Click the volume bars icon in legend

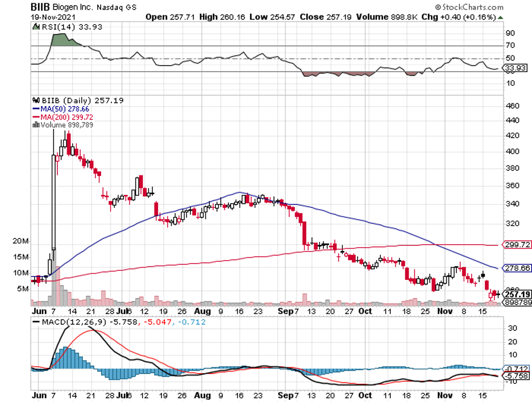tap(36, 125)
